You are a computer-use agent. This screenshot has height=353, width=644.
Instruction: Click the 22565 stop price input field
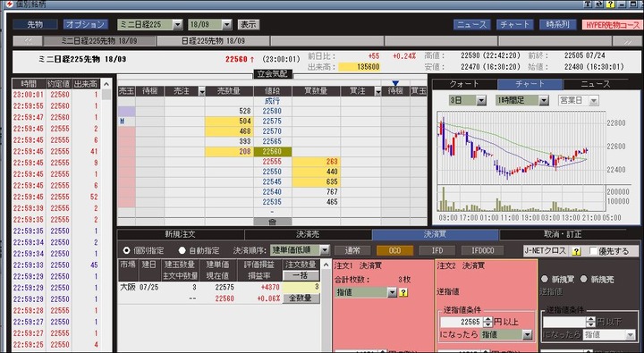pos(462,322)
